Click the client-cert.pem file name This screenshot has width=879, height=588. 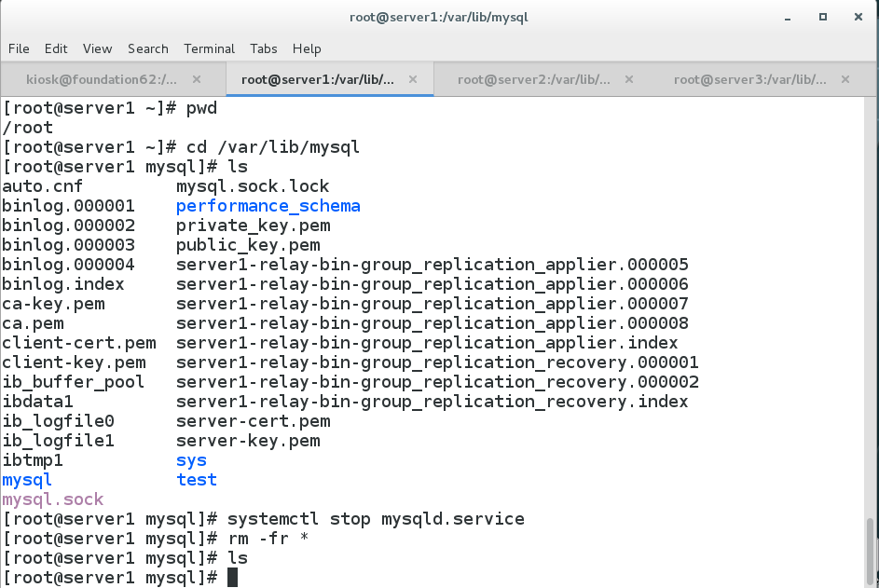click(x=79, y=343)
